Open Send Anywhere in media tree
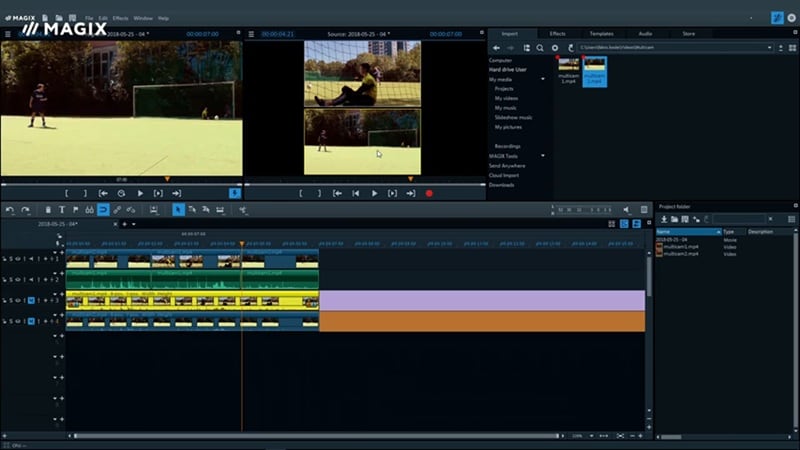Viewport: 800px width, 450px height. pyautogui.click(x=507, y=165)
